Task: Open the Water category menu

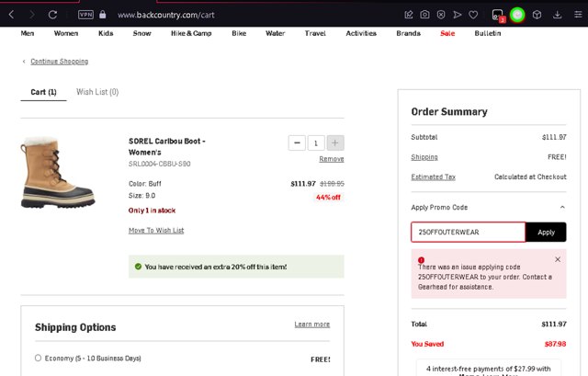Action: (276, 33)
